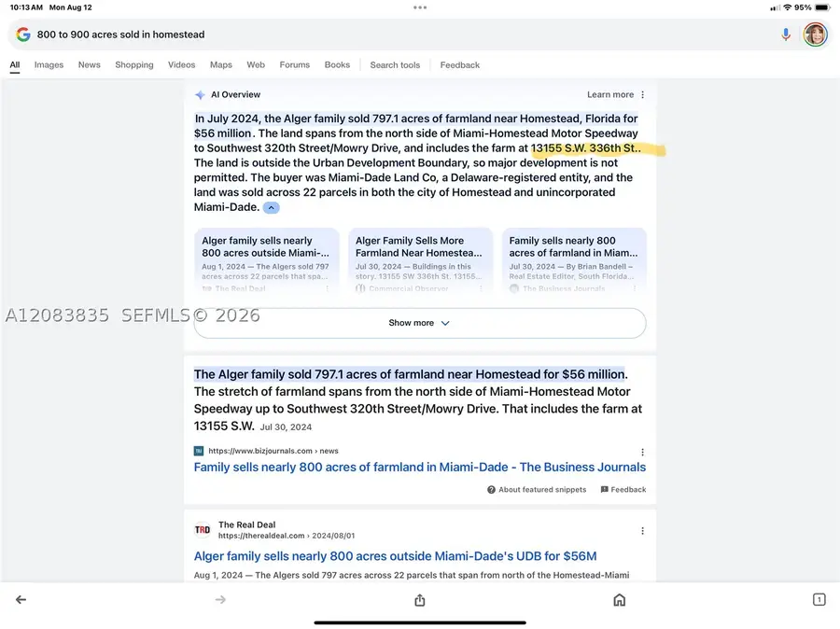Open 'Alger family sells nearly 800 acres' source card

click(266, 261)
